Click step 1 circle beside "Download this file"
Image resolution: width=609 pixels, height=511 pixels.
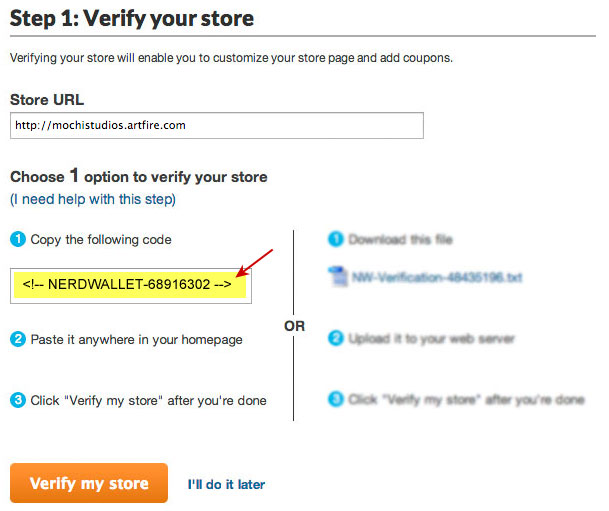pos(335,240)
